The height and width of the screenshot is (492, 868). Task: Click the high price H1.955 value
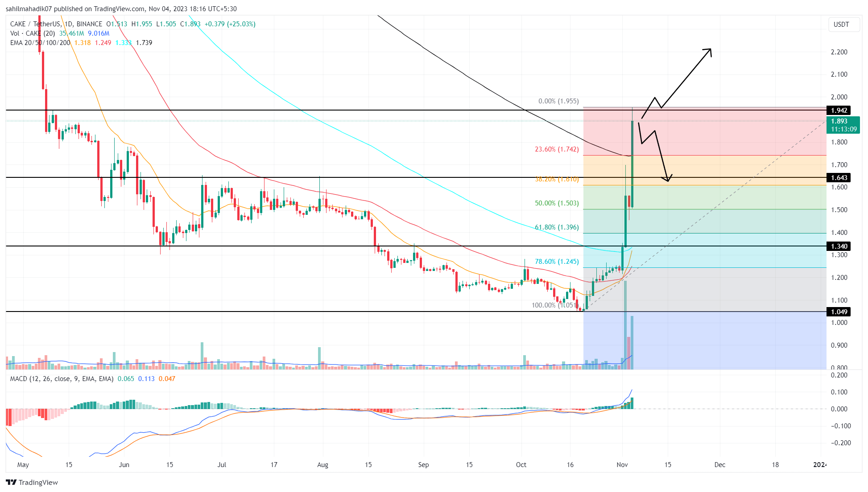pyautogui.click(x=141, y=24)
